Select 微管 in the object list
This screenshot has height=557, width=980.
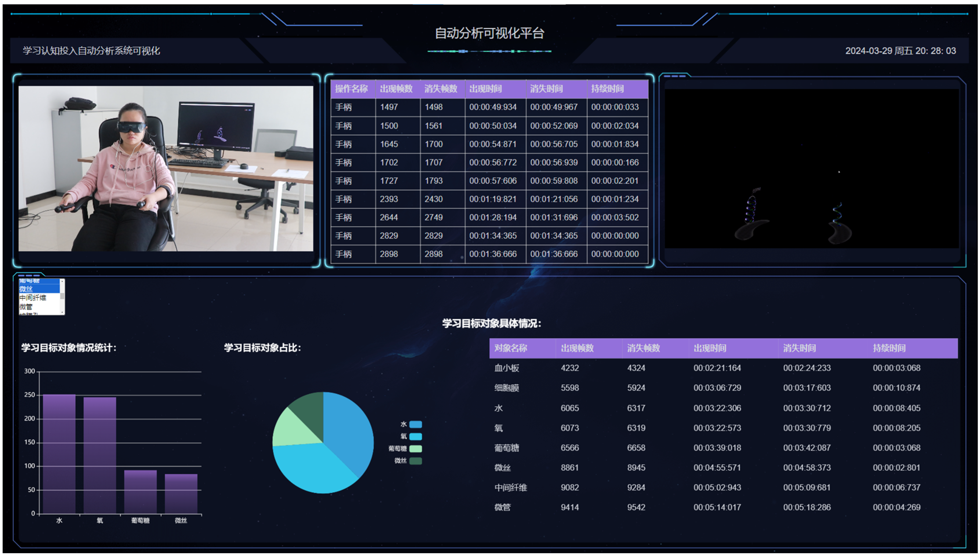coord(26,307)
